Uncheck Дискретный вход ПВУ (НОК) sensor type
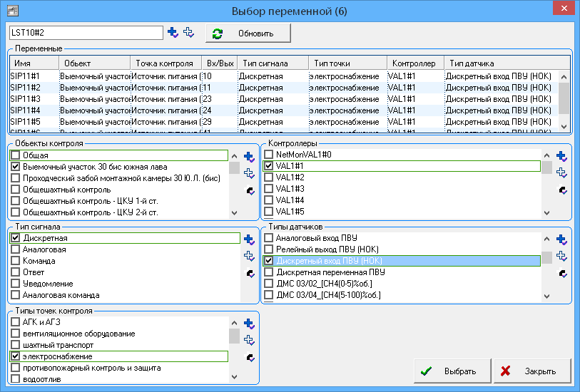This screenshot has width=580, height=392. click(268, 260)
